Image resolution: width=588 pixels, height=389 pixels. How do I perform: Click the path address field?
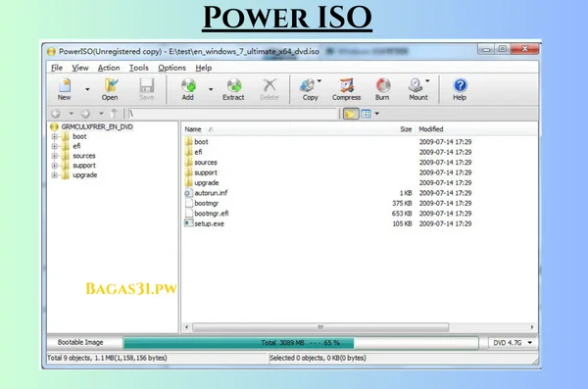pos(233,114)
